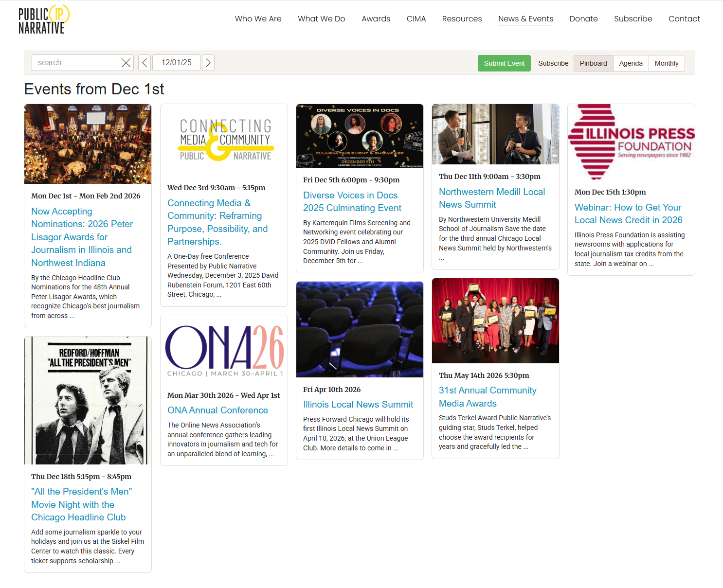The image size is (723, 588).
Task: Click the Medill summit speakers photo
Action: coord(495,134)
